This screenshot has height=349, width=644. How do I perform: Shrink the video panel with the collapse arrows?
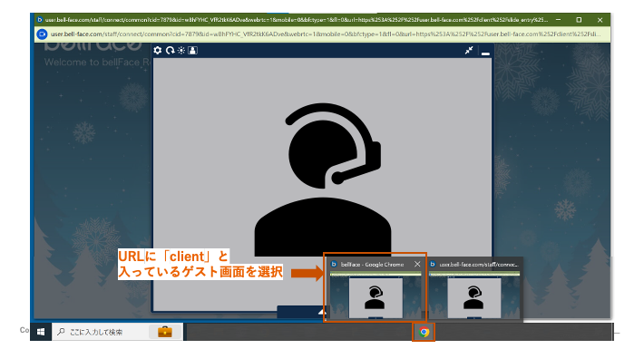pyautogui.click(x=469, y=50)
